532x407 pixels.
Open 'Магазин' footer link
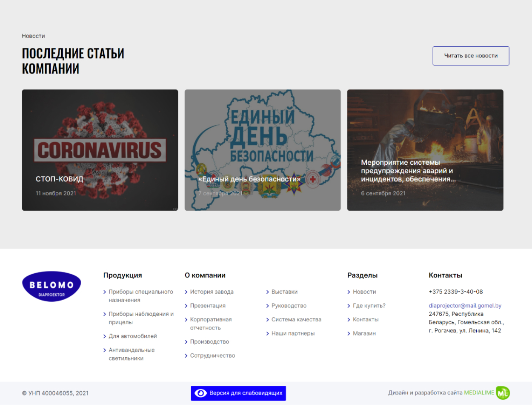pyautogui.click(x=364, y=333)
